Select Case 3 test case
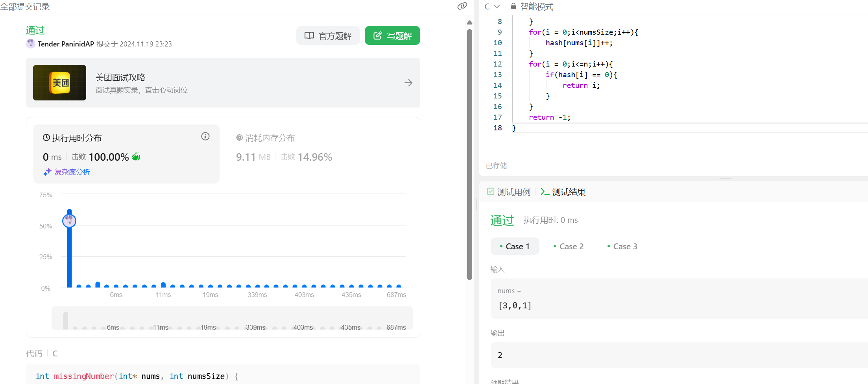 [x=622, y=247]
